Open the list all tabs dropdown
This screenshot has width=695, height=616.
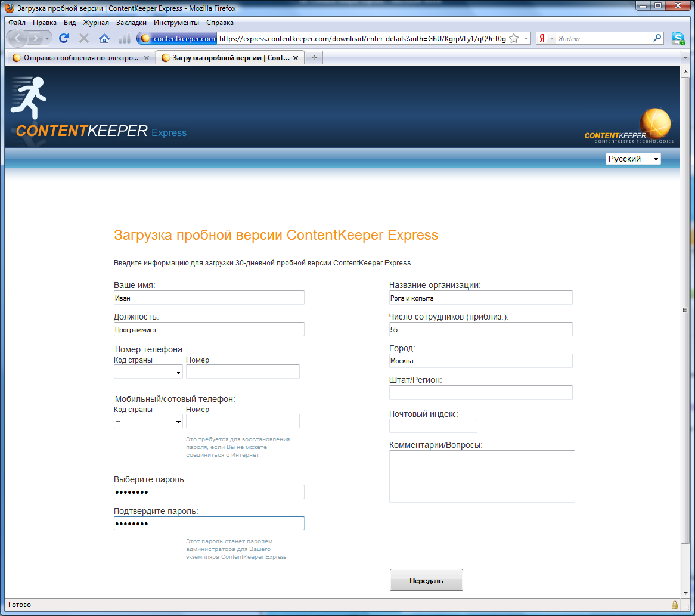[685, 58]
